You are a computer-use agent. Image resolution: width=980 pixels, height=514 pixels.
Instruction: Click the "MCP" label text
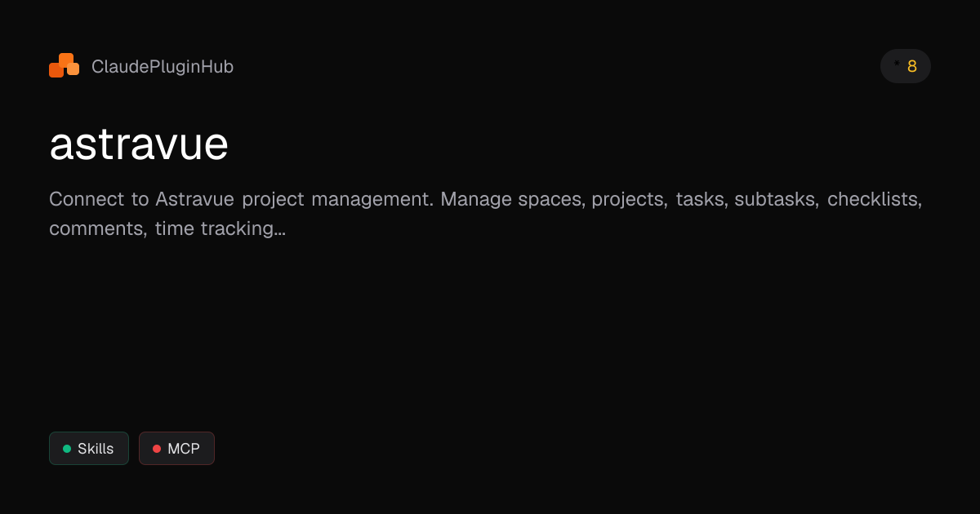pos(184,449)
